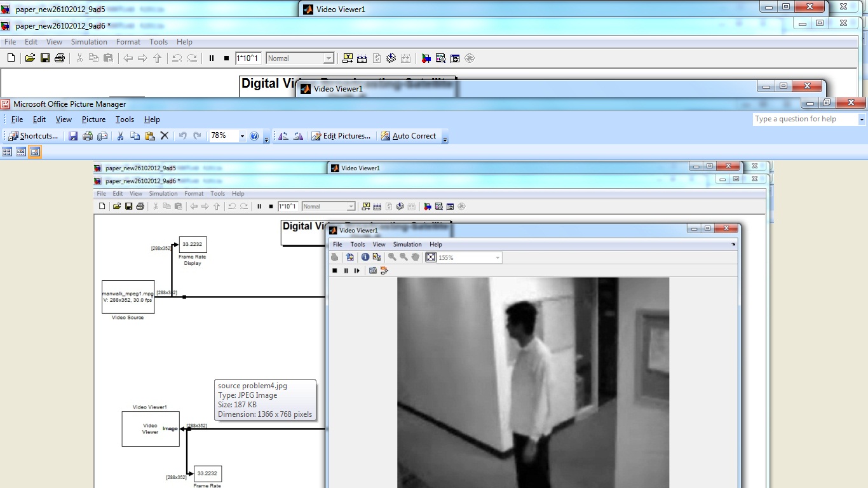This screenshot has width=868, height=488.
Task: Open Simulink Help menu
Action: pos(184,42)
